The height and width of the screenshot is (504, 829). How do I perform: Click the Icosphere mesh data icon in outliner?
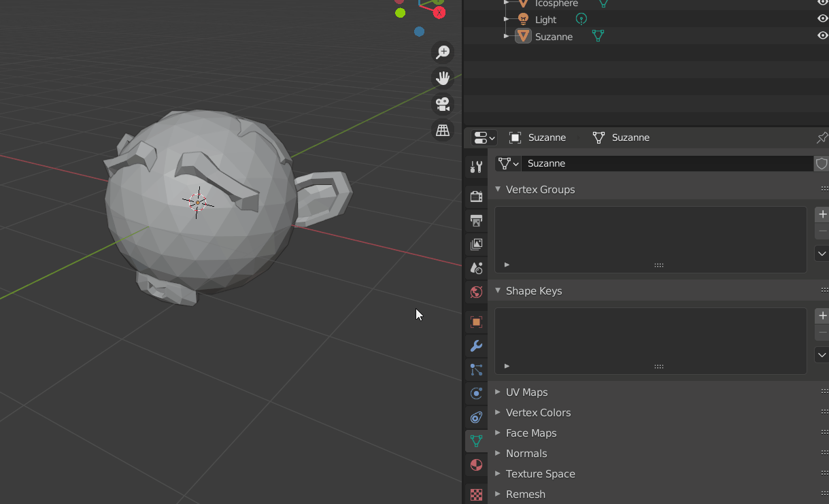click(x=603, y=3)
